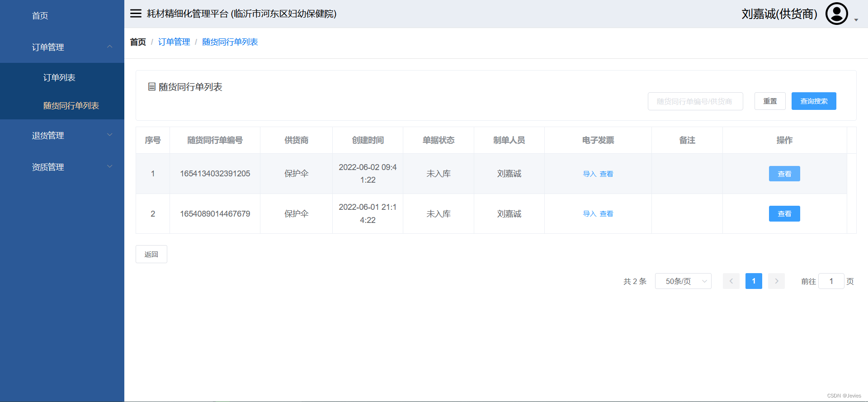Viewport: 868px width, 402px height.
Task: Open the 50条/页 page size dropdown
Action: tap(683, 281)
